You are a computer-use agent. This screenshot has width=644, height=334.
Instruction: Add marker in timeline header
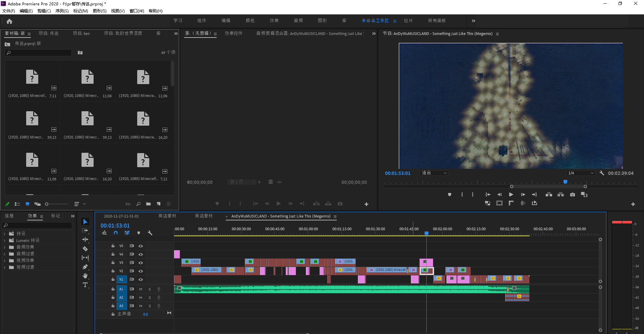139,233
